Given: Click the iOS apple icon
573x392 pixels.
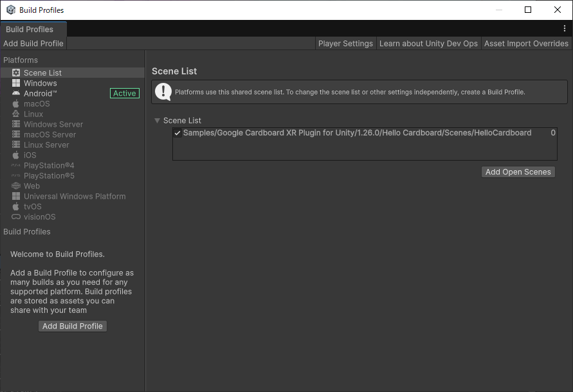Looking at the screenshot, I should [16, 155].
